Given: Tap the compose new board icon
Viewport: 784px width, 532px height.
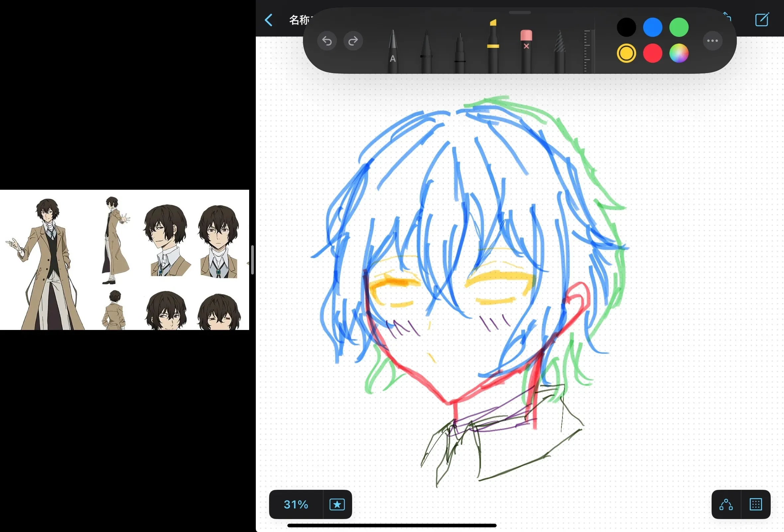Looking at the screenshot, I should pyautogui.click(x=762, y=20).
